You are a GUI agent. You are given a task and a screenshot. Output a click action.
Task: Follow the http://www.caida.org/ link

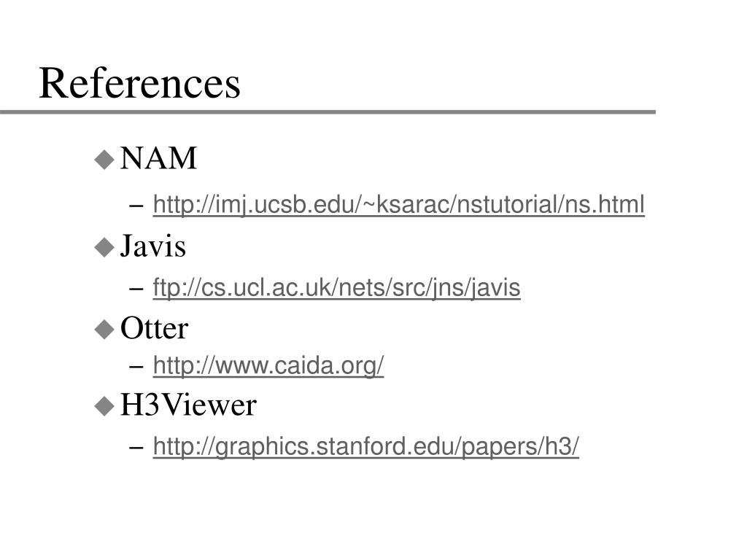pos(268,366)
